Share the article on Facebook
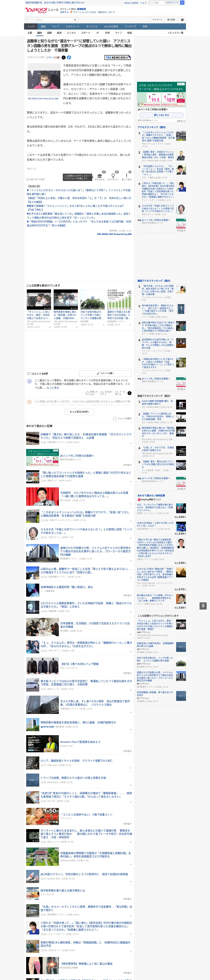This screenshot has width=210, height=980. [x=69, y=57]
